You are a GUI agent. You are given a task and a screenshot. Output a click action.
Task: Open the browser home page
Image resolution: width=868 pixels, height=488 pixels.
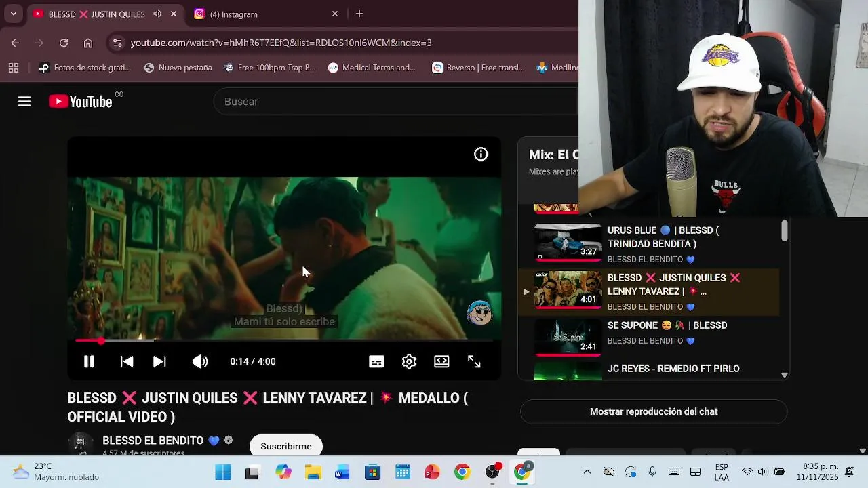pyautogui.click(x=88, y=43)
